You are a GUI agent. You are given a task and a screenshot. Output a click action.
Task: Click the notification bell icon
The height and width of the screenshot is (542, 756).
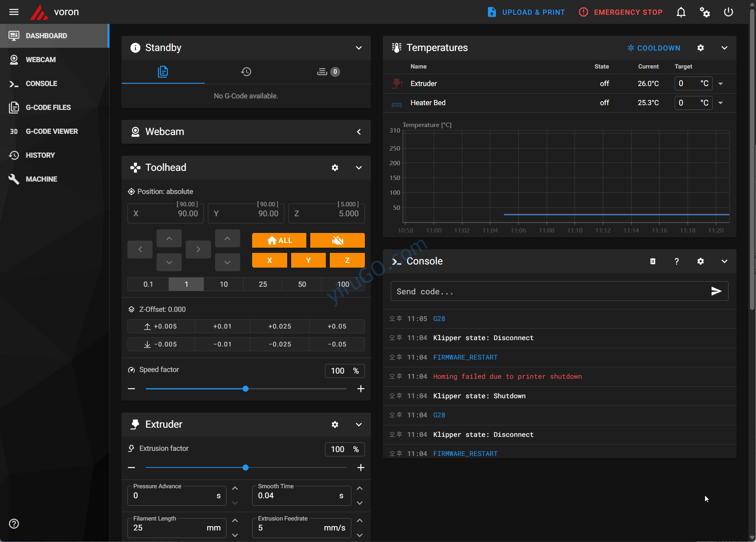(681, 12)
